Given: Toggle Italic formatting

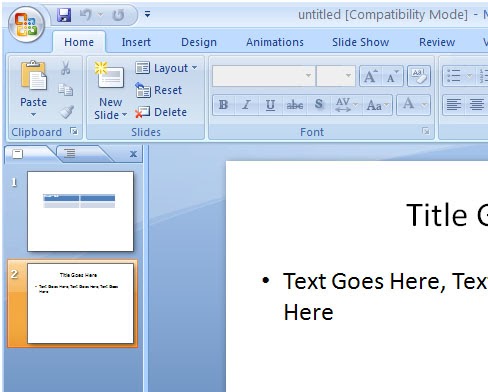Looking at the screenshot, I should click(x=246, y=105).
